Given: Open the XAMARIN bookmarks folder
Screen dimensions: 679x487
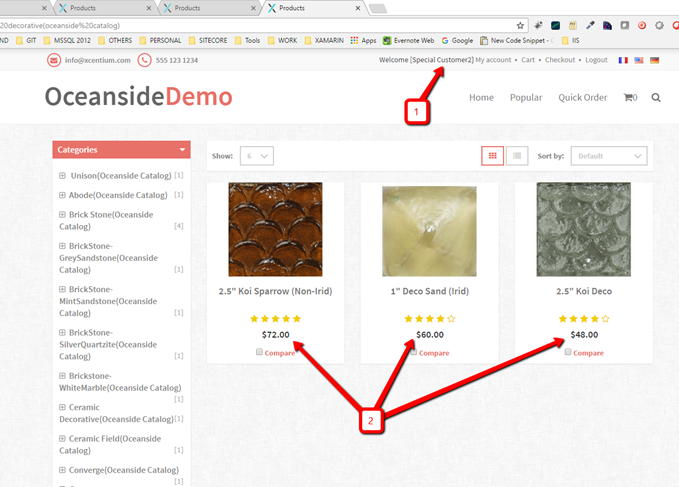Looking at the screenshot, I should 324,40.
